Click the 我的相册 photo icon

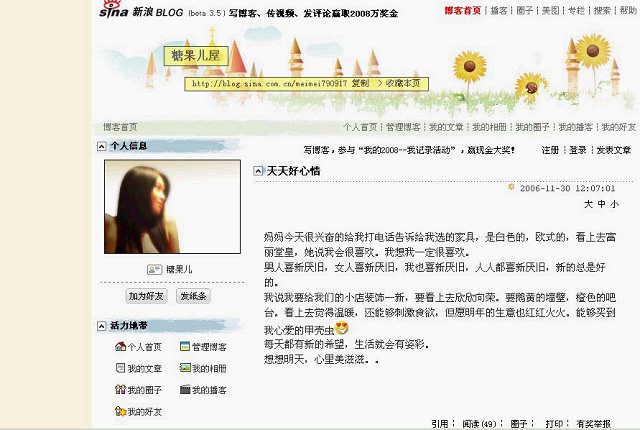tap(185, 368)
